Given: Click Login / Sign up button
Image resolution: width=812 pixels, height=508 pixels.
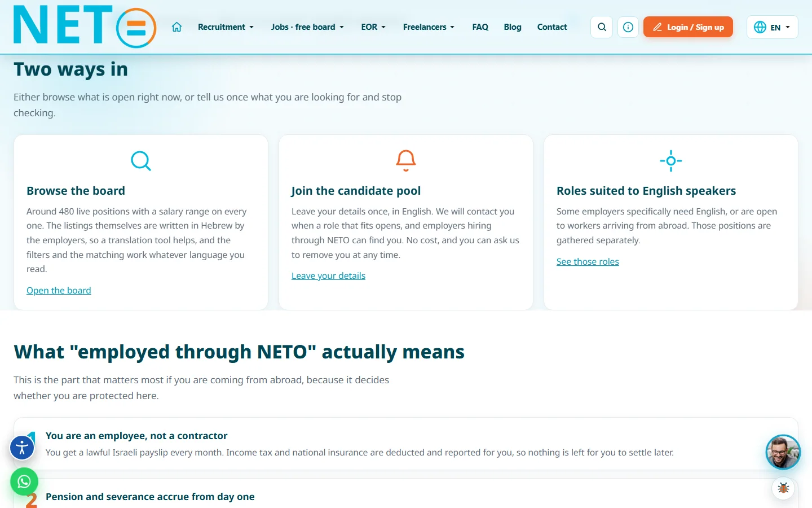Looking at the screenshot, I should 688,27.
